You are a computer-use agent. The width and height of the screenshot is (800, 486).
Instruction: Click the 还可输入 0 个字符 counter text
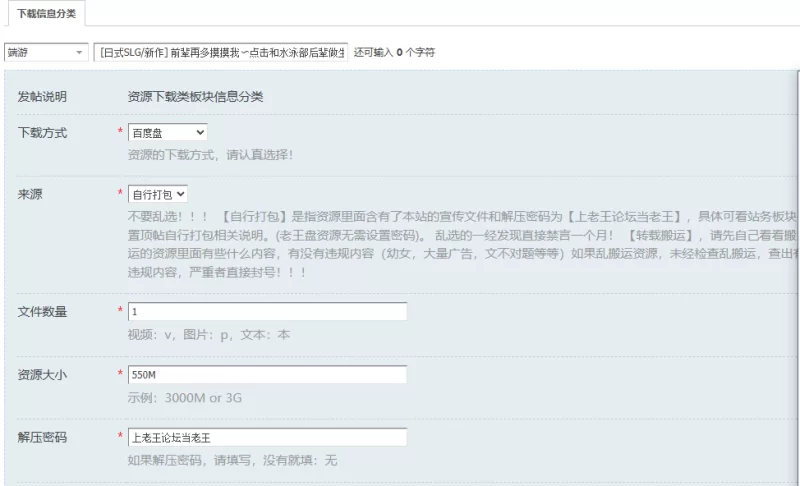tap(394, 52)
